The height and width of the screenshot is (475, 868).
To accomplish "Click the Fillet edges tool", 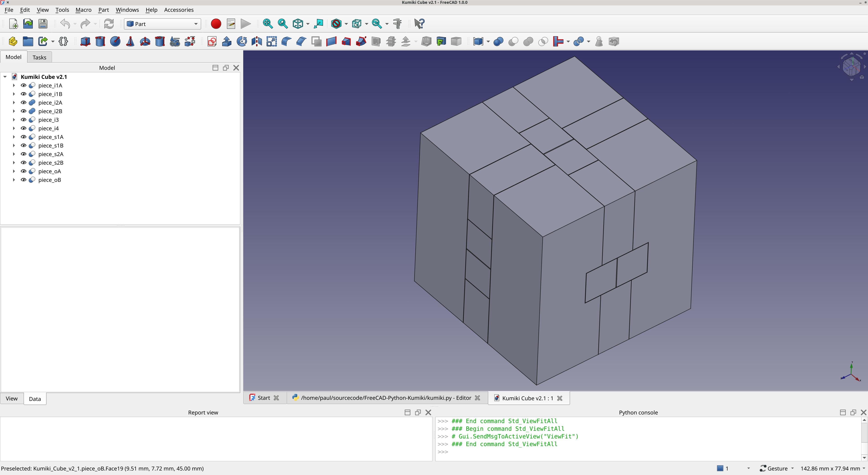I will (286, 41).
